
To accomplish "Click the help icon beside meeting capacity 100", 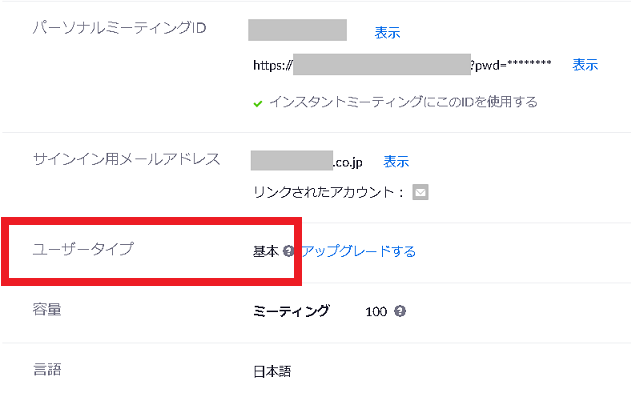I will click(x=400, y=311).
